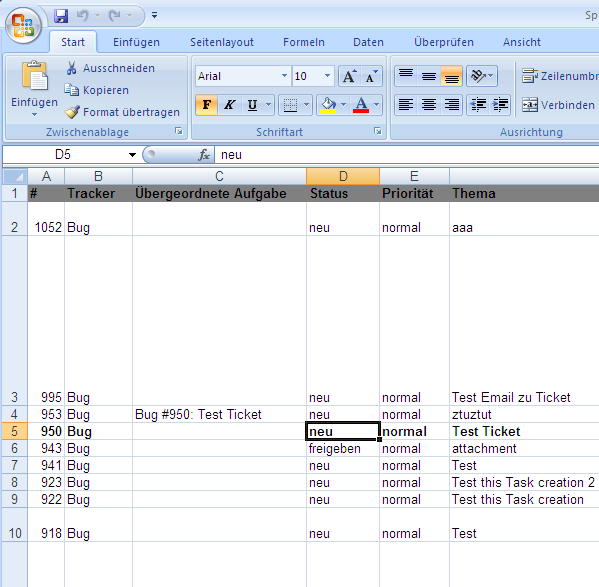Screen dimensions: 599x587
Task: Open the Office button menu
Action: [x=23, y=26]
